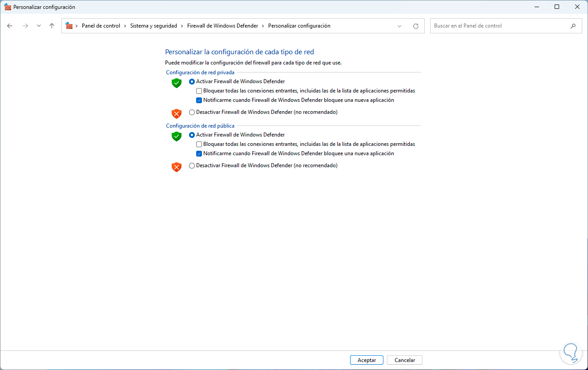
Task: Open 'Firewall de Windows Defender' breadcrumb
Action: pos(222,26)
